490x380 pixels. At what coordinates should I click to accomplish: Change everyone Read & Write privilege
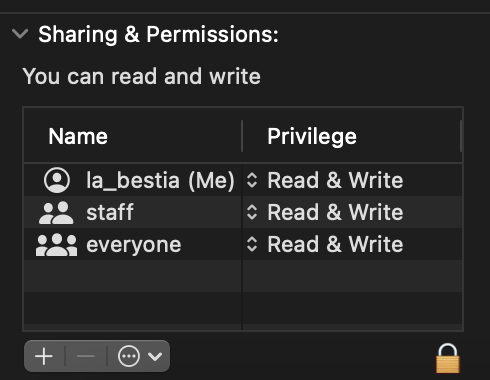[335, 244]
